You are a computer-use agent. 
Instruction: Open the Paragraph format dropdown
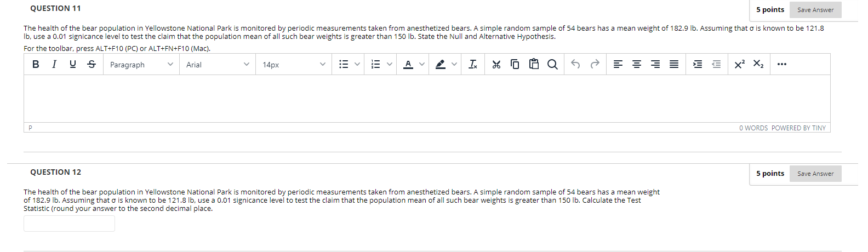tap(141, 64)
